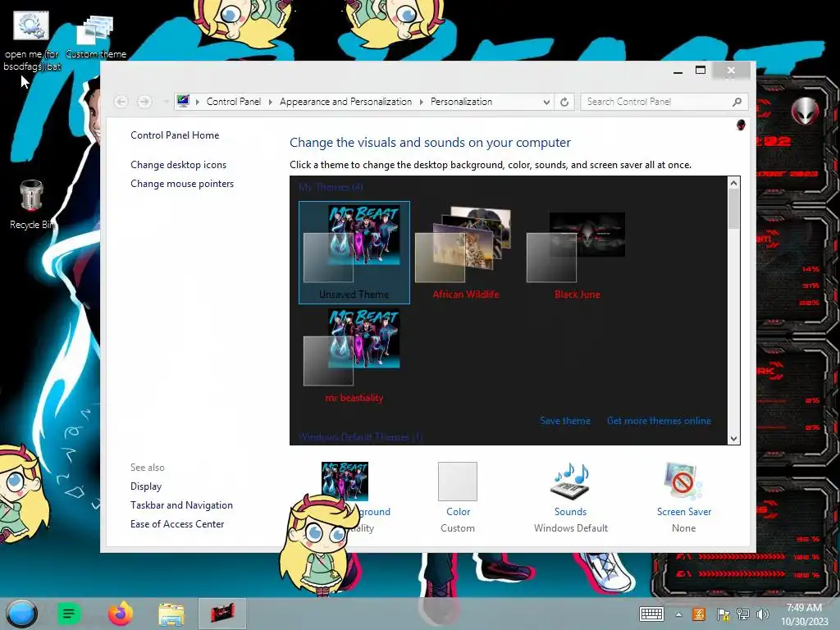Open the 'open me (for bsodfags).bat' desktop file

31,42
